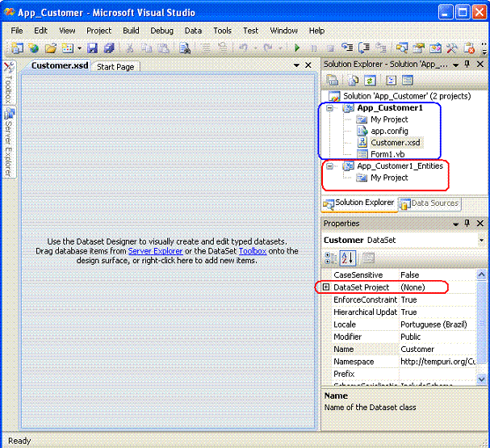Click the New Project toolbar icon
This screenshot has width=490, height=448.
[x=17, y=48]
